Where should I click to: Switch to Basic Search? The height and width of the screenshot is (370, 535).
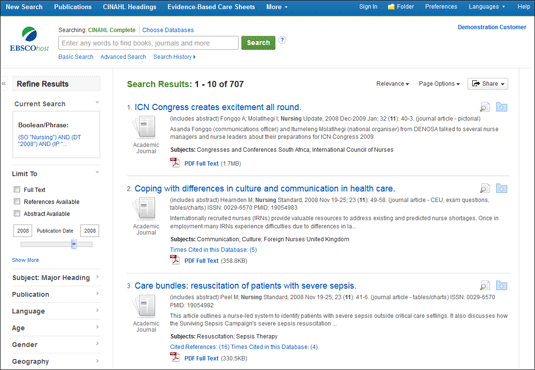[76, 57]
